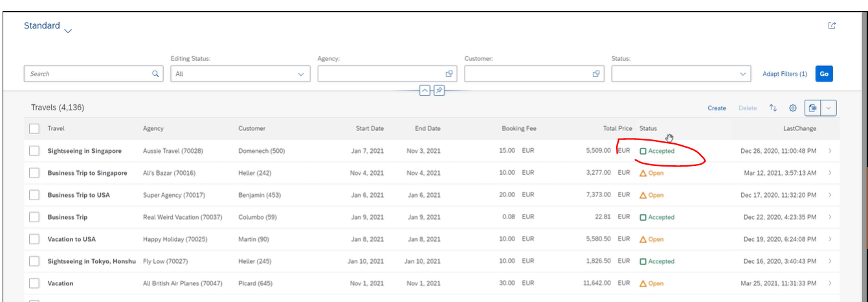Open the table sort icon
868x302 pixels.
pyautogui.click(x=773, y=108)
